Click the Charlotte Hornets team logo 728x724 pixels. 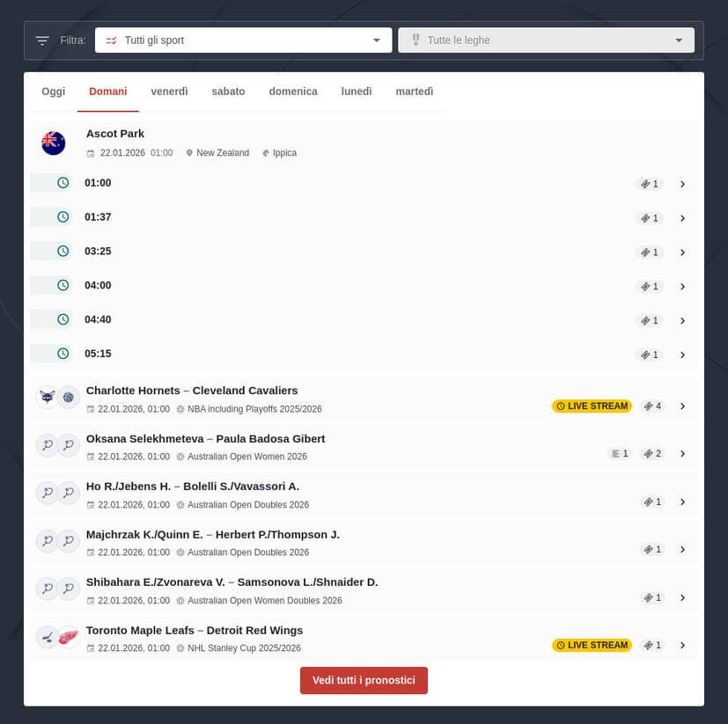click(x=47, y=397)
